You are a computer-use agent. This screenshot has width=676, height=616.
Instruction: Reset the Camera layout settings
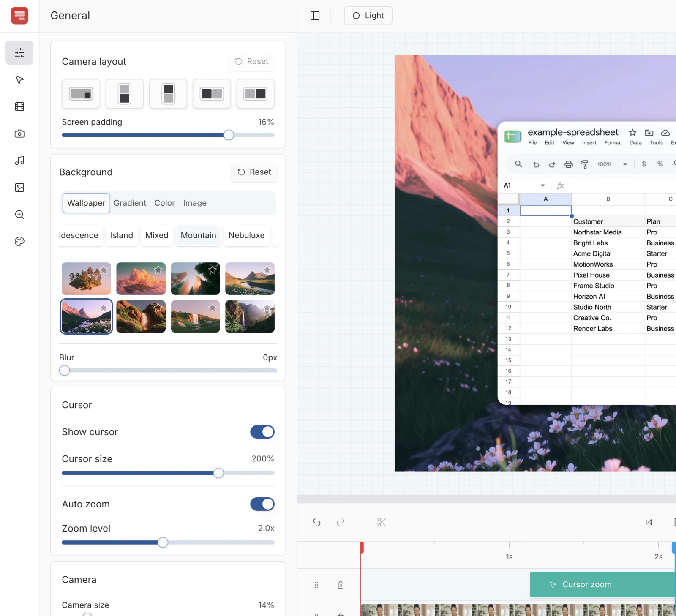pos(252,62)
